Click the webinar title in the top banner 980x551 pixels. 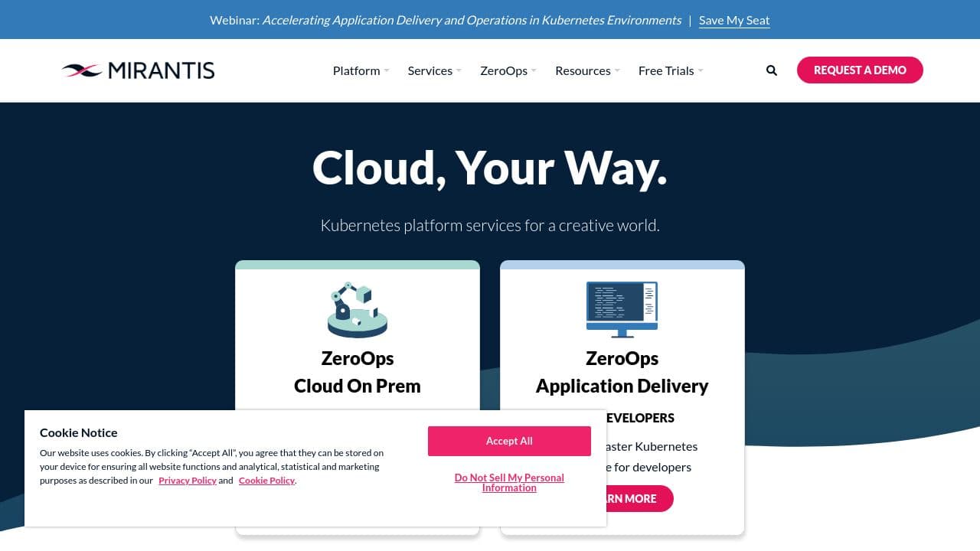(472, 20)
